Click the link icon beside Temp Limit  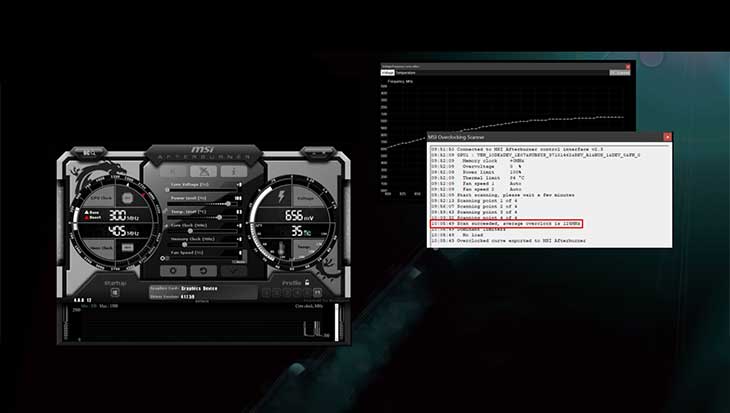(166, 211)
